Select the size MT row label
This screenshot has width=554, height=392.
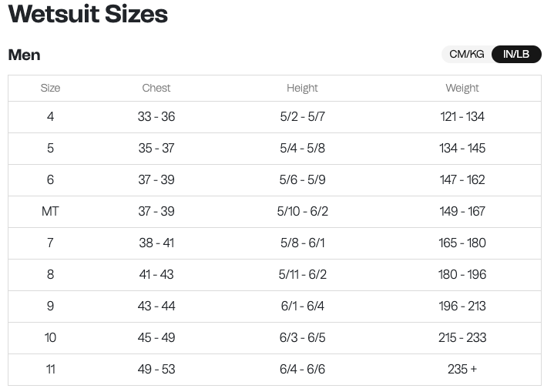click(50, 211)
